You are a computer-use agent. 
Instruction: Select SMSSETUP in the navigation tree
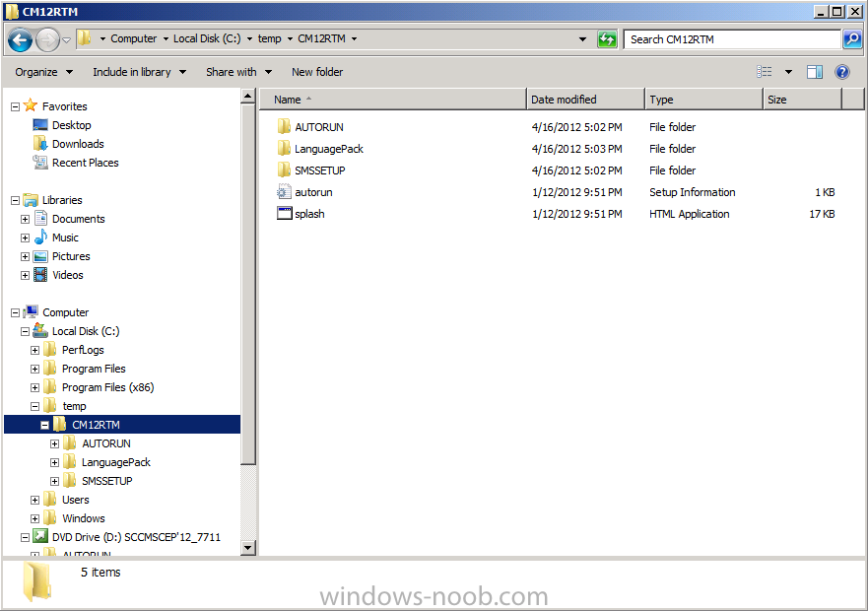coord(106,481)
